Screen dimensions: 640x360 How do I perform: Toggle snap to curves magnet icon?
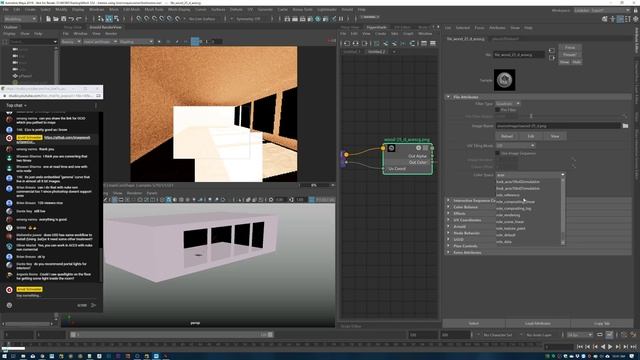click(147, 19)
